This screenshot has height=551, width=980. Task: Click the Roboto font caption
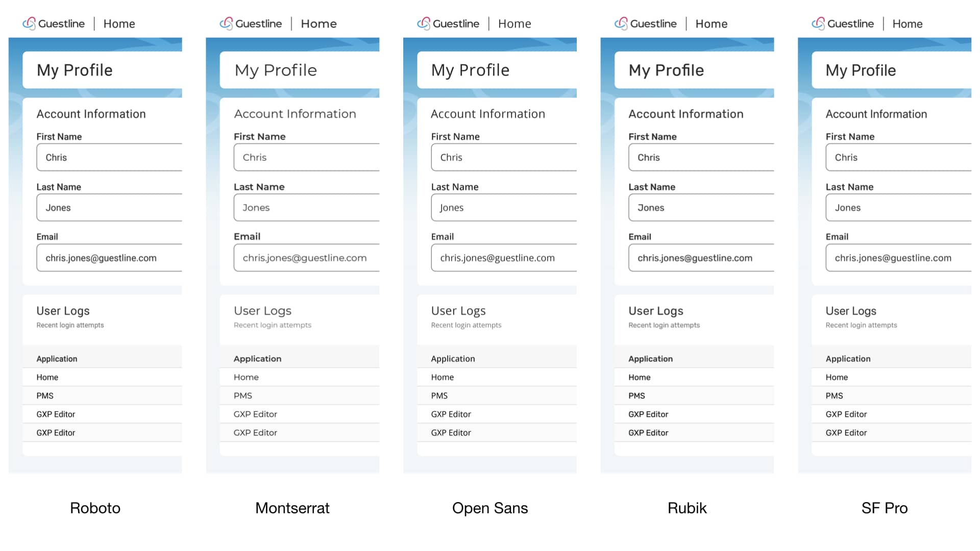95,508
